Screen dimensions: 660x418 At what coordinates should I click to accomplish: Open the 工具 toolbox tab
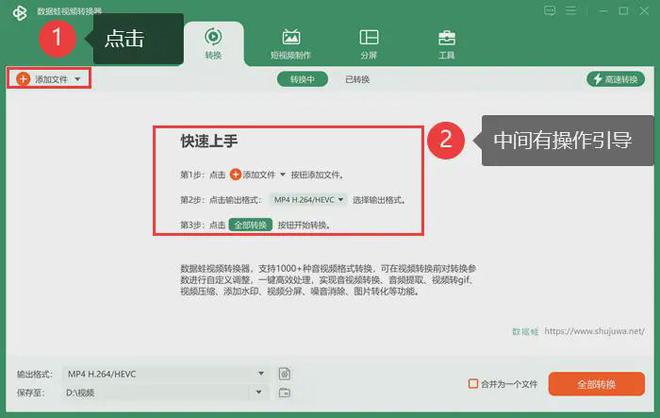pyautogui.click(x=447, y=44)
